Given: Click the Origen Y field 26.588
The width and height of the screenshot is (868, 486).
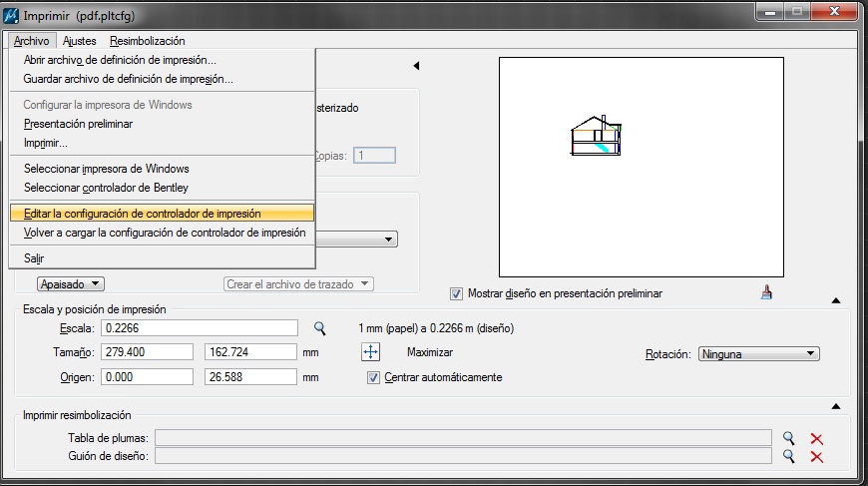Looking at the screenshot, I should pyautogui.click(x=250, y=377).
